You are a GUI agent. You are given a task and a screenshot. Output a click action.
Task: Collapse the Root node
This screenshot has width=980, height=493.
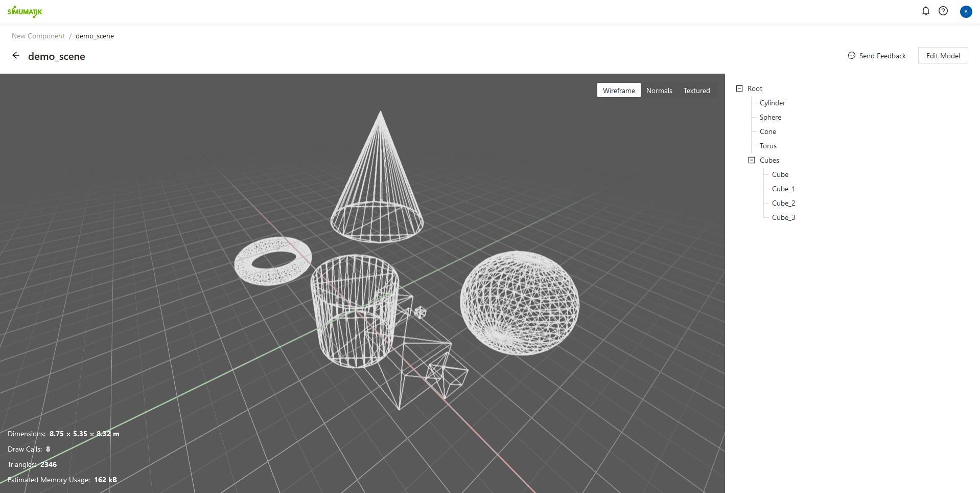(x=739, y=88)
